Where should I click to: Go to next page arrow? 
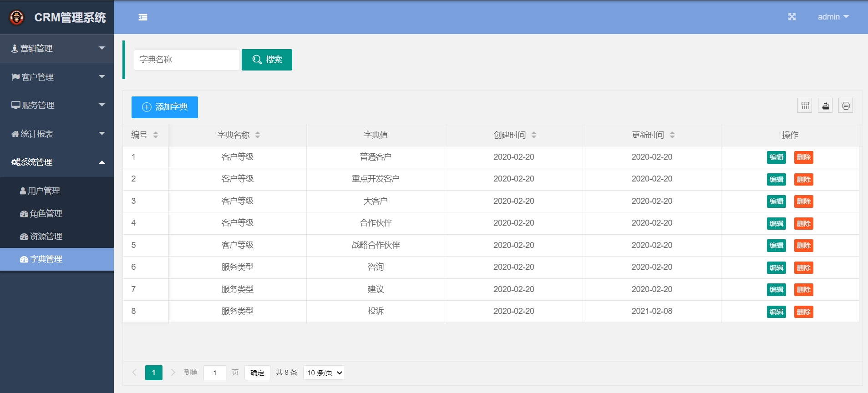(x=173, y=373)
